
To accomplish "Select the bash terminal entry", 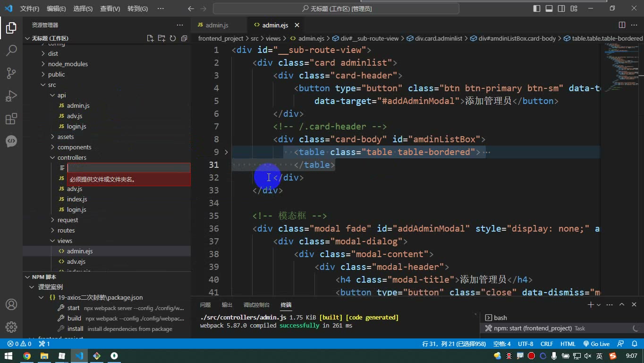I will 500,318.
